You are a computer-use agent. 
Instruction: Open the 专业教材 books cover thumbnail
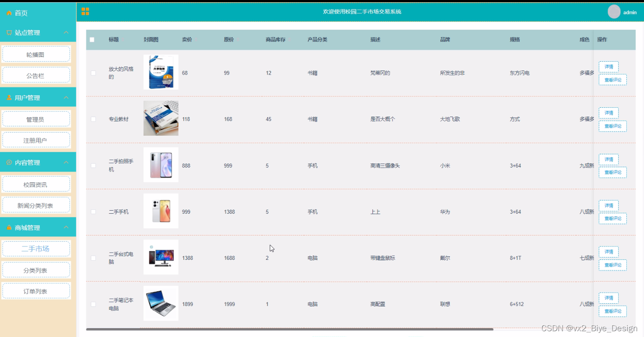(x=161, y=118)
